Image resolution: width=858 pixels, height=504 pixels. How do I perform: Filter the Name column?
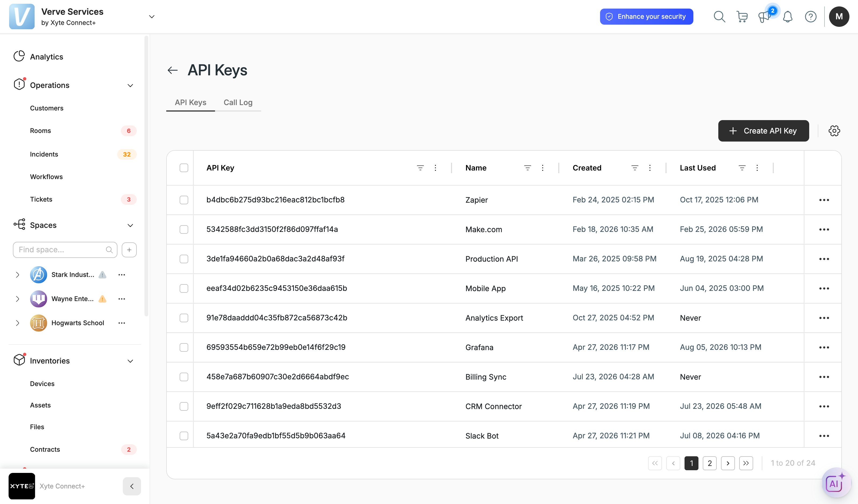pos(527,168)
